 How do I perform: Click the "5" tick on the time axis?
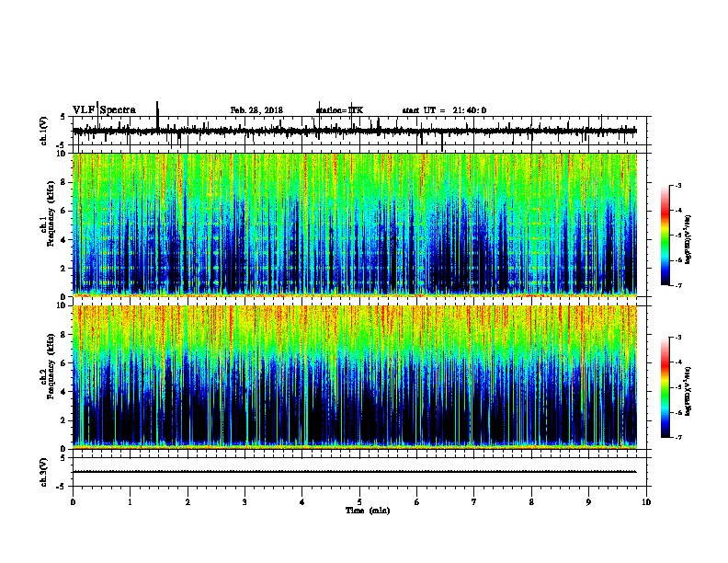pyautogui.click(x=359, y=502)
